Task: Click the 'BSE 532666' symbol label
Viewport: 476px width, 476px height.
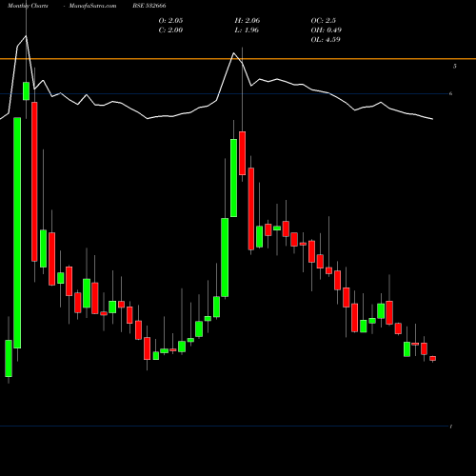Action: 149,6
